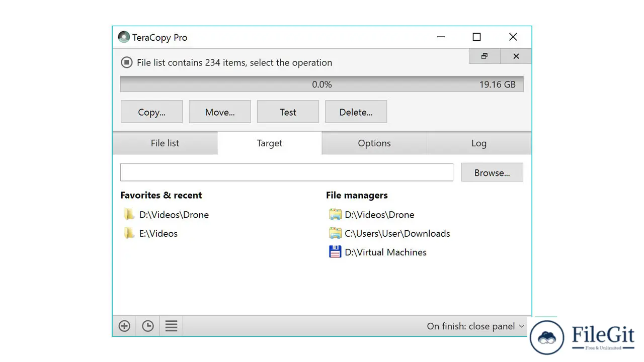Click the Delete... button

click(x=356, y=112)
